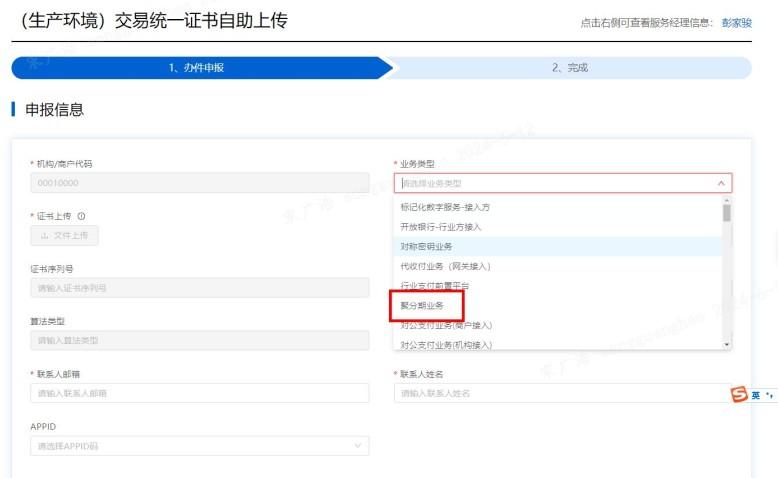Image resolution: width=778 pixels, height=478 pixels.
Task: Click step 2 完成 tab
Action: (570, 68)
